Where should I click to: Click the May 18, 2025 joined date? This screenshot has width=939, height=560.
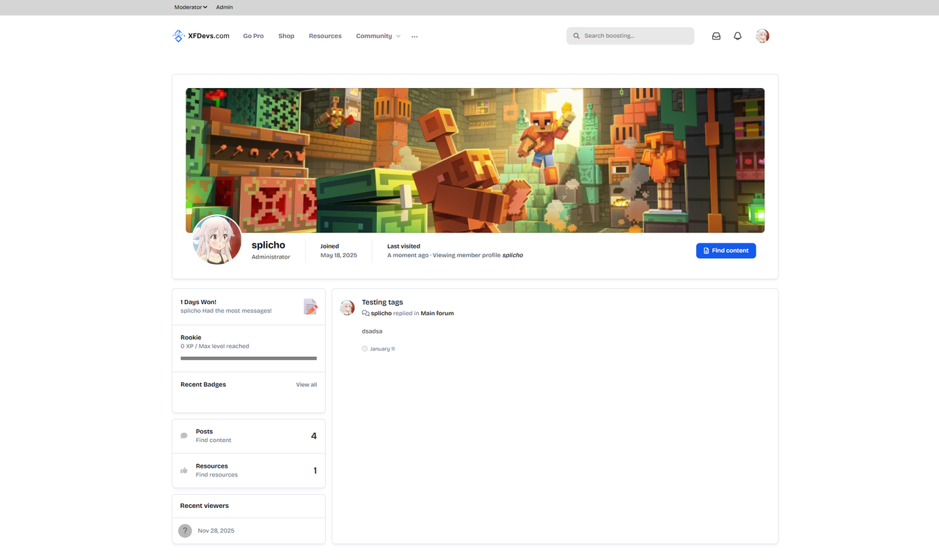(x=339, y=256)
